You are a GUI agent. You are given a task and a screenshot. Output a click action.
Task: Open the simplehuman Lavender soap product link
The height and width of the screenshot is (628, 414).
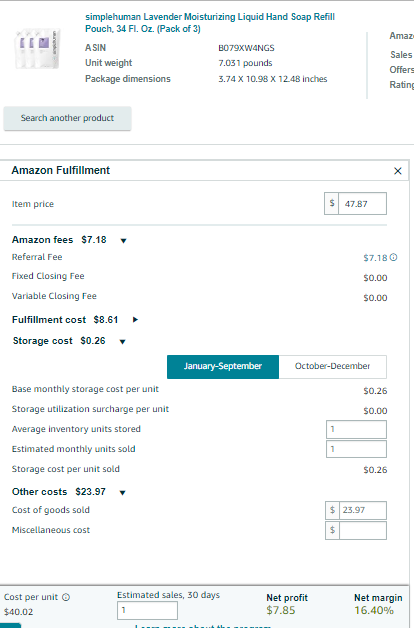[x=210, y=23]
